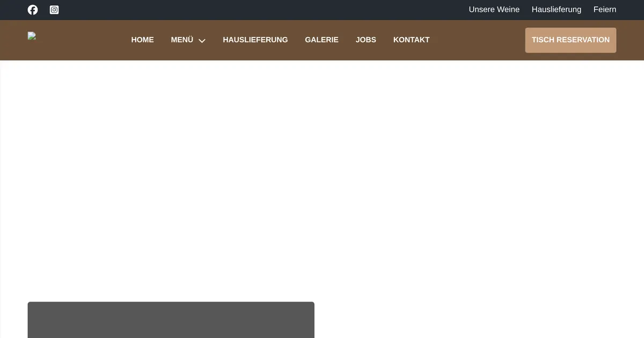Screen dimensions: 644x338
Task: Go to the Home menu item
Action: click(x=142, y=40)
